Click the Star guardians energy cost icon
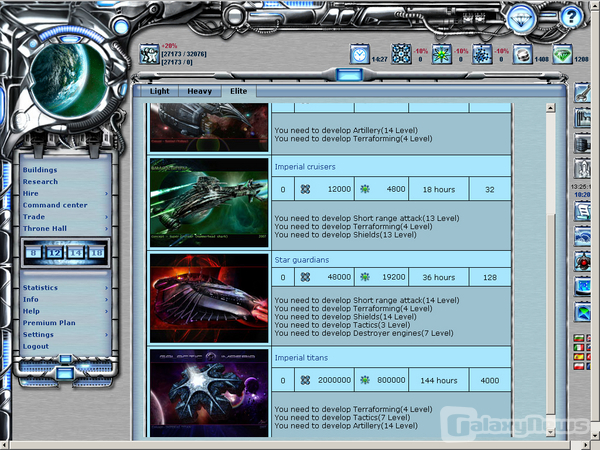 pos(366,277)
